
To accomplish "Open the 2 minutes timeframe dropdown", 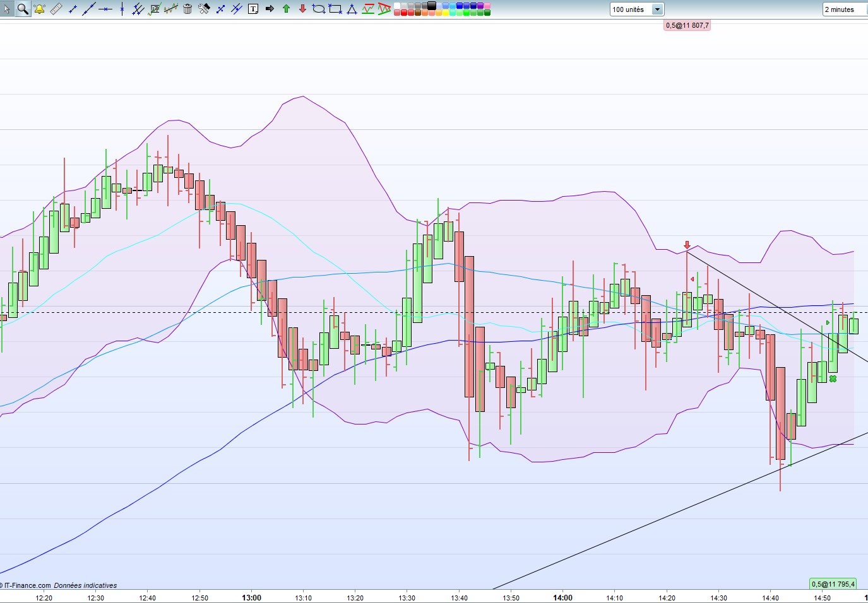I will pos(845,9).
